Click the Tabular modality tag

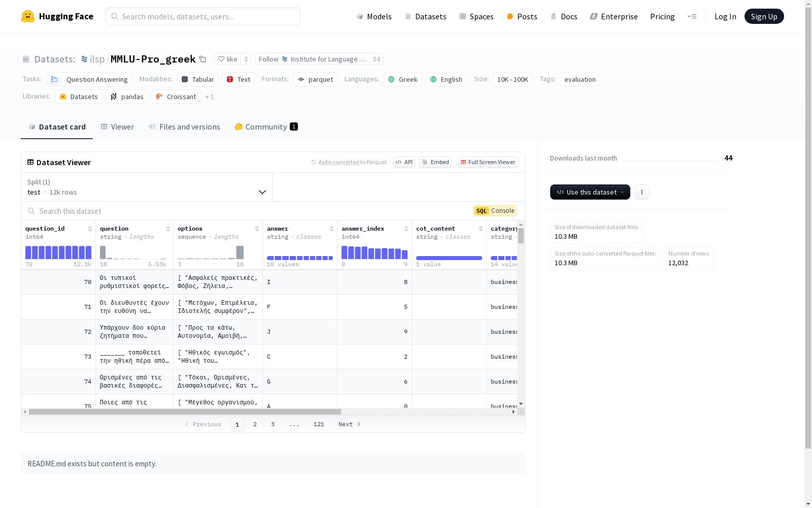(x=197, y=79)
